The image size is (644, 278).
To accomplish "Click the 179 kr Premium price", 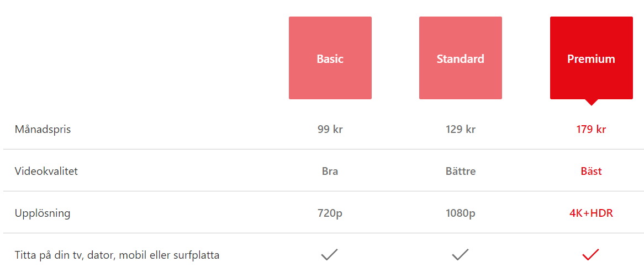I will [591, 130].
